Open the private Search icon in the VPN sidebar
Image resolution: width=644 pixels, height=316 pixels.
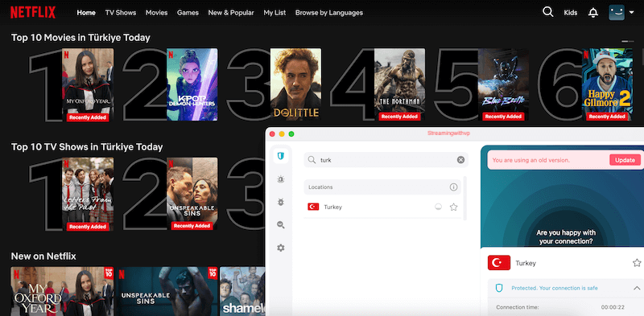click(x=280, y=225)
